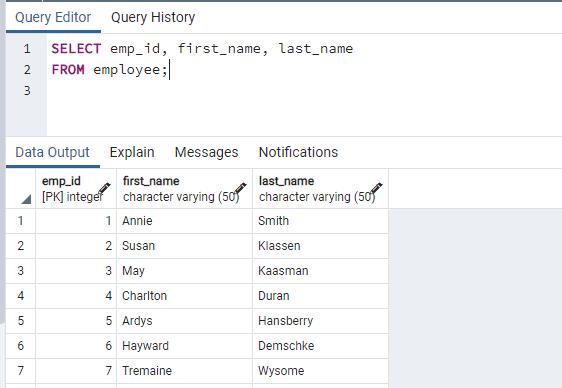The image size is (562, 388).
Task: Select the emp_id column header
Action: click(76, 188)
